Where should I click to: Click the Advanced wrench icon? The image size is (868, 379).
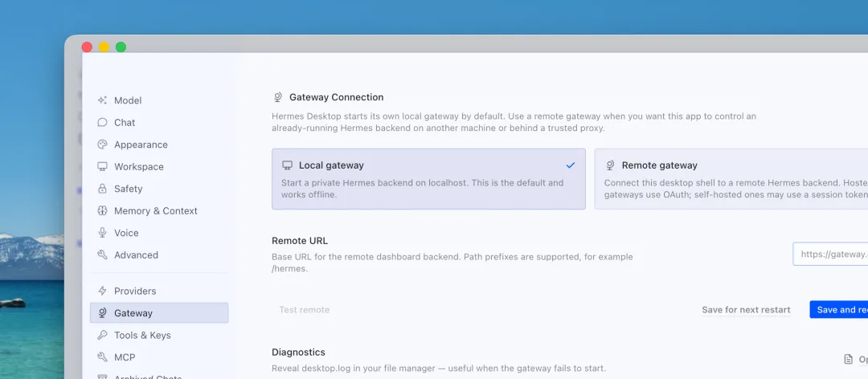pyautogui.click(x=102, y=255)
